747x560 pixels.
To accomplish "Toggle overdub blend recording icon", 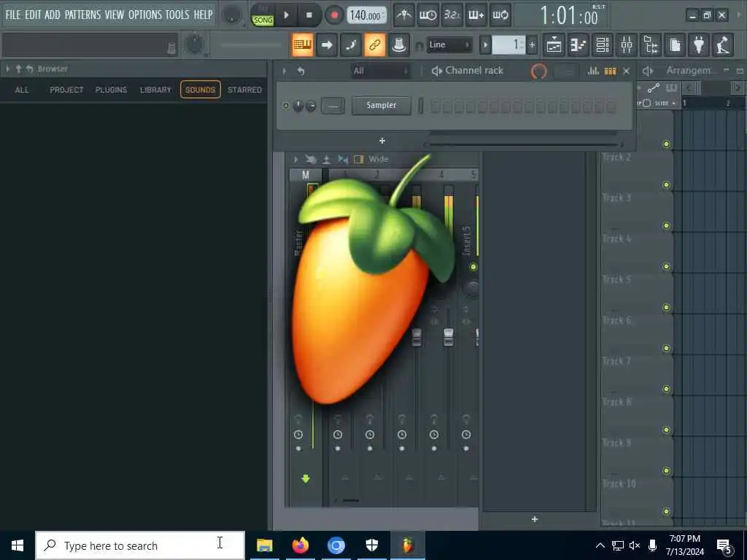I will 476,15.
